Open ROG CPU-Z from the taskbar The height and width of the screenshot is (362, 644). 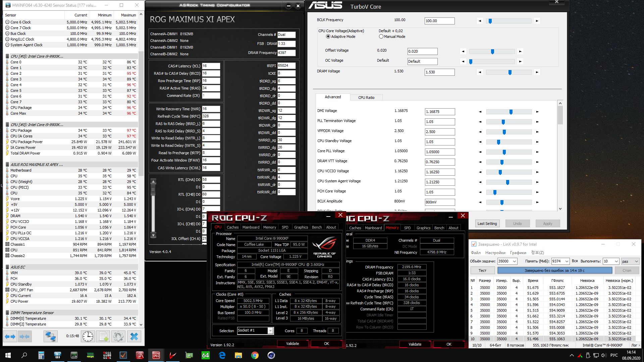(156, 355)
